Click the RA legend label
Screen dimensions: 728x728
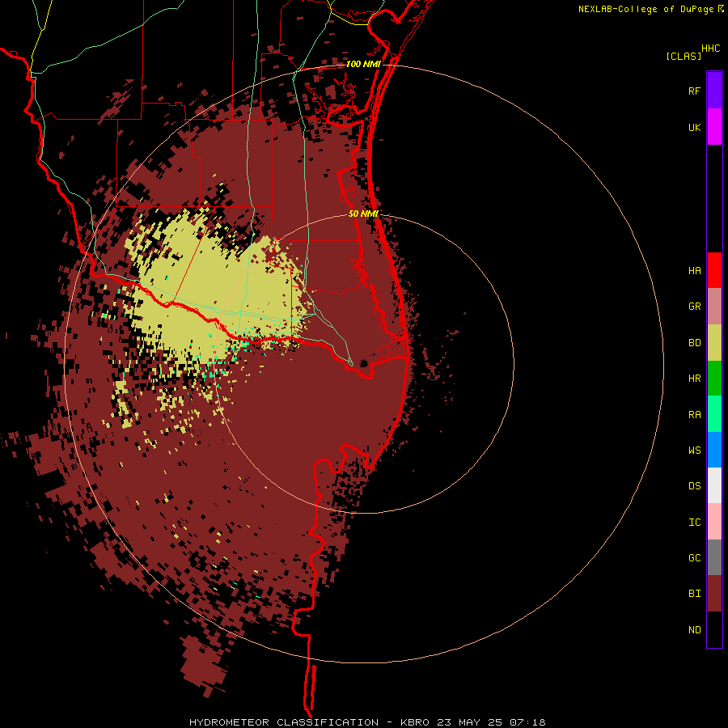click(694, 415)
